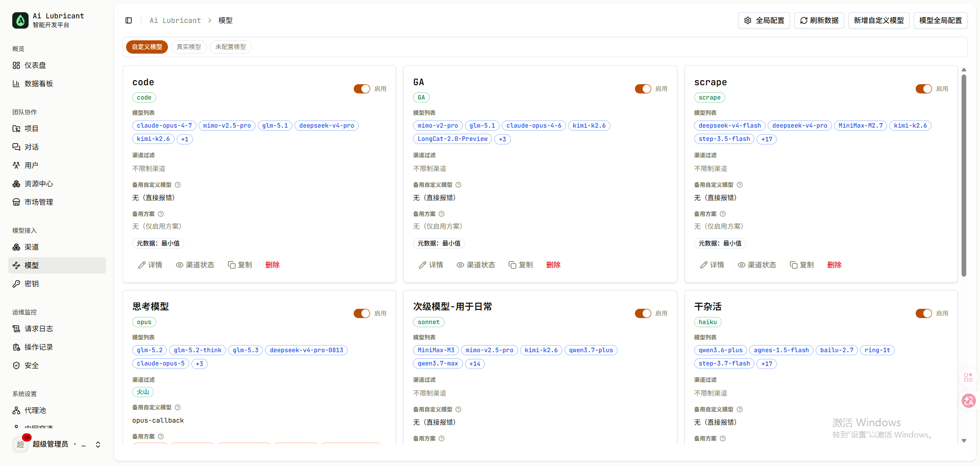Click the grid widget icon at right edge
Image resolution: width=980 pixels, height=465 pixels.
click(968, 377)
